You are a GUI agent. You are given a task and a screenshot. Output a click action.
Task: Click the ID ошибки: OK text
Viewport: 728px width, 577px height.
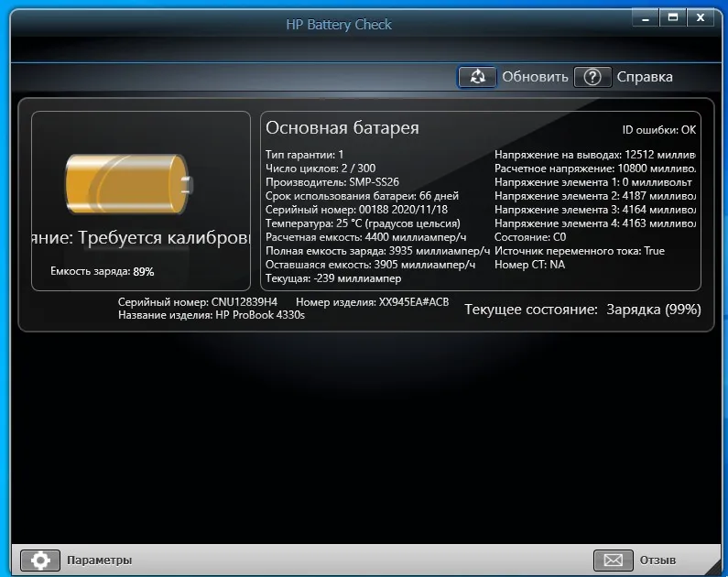pos(658,130)
